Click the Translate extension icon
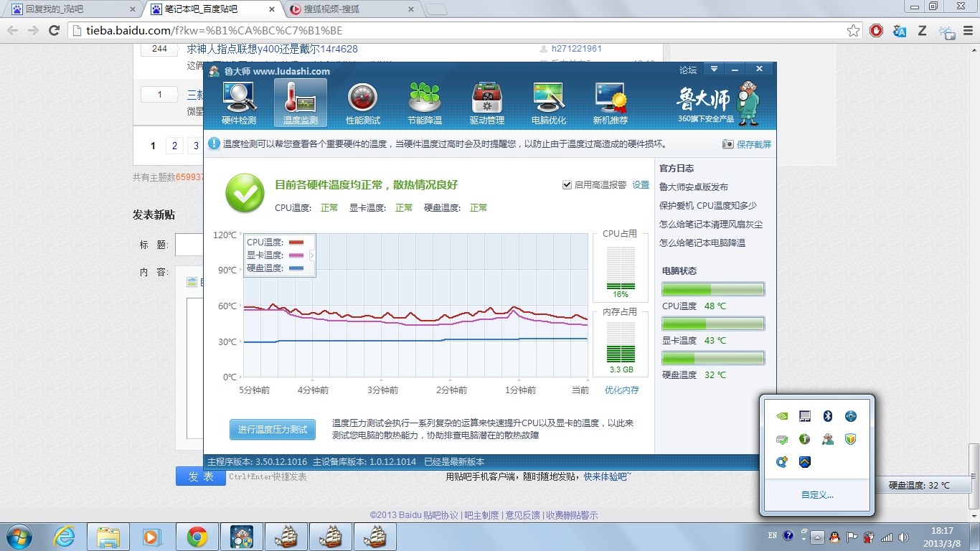This screenshot has height=551, width=980. point(900,31)
